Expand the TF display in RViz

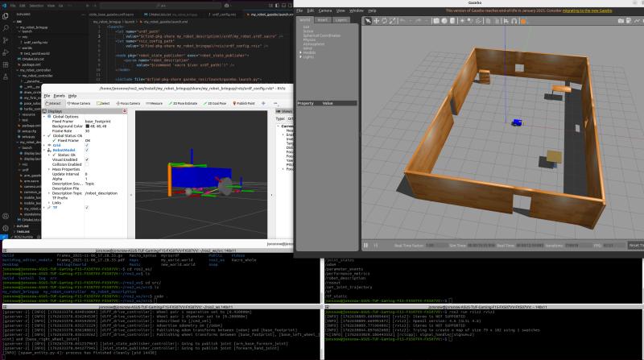click(44, 208)
